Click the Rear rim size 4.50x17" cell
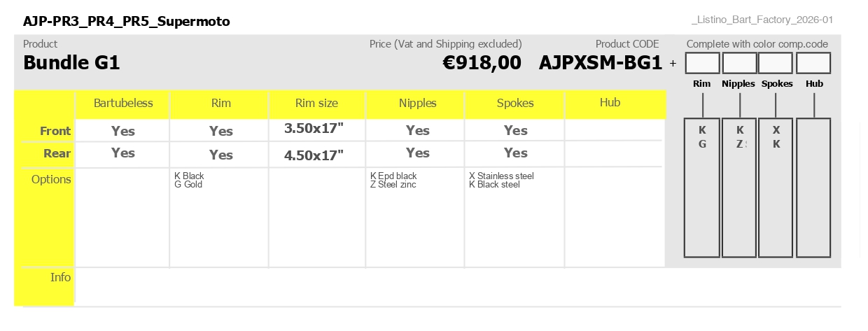 [314, 155]
